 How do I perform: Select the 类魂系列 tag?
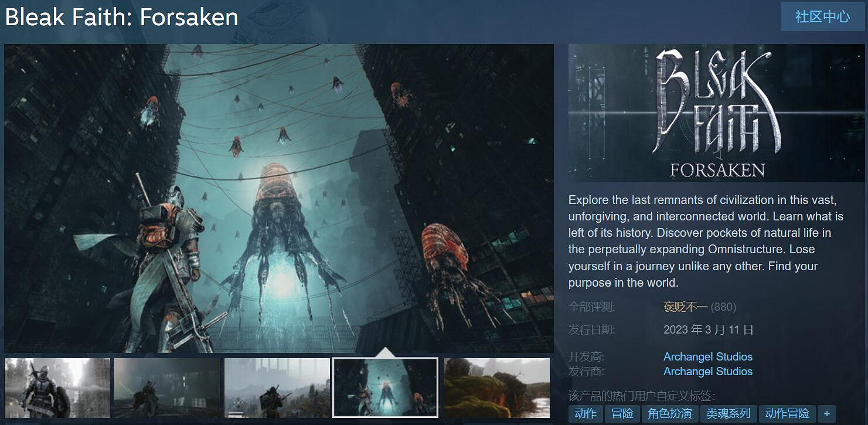pyautogui.click(x=728, y=414)
